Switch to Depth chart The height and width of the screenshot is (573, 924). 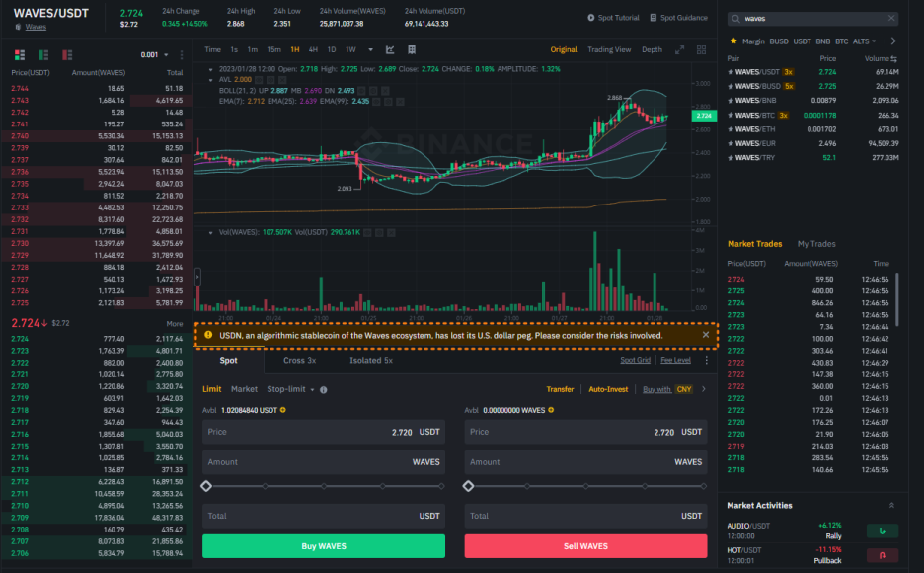pos(652,50)
